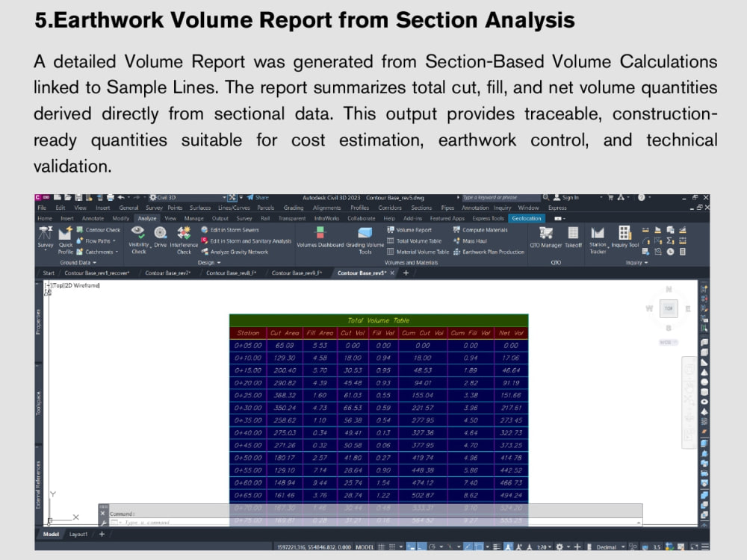Viewport: 747px width, 560px height.
Task: Click the Share button in the title bar
Action: pyautogui.click(x=258, y=197)
